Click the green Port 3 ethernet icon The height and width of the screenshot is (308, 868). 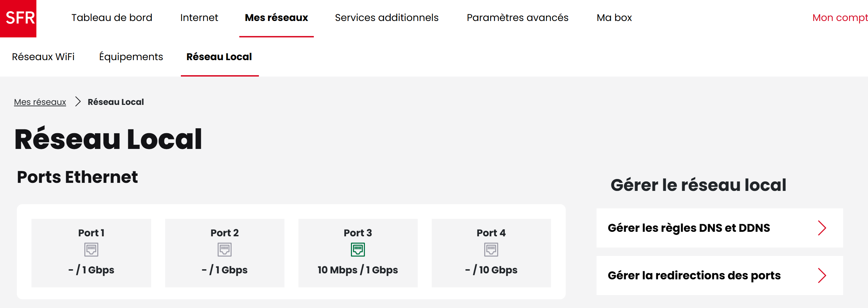click(358, 250)
